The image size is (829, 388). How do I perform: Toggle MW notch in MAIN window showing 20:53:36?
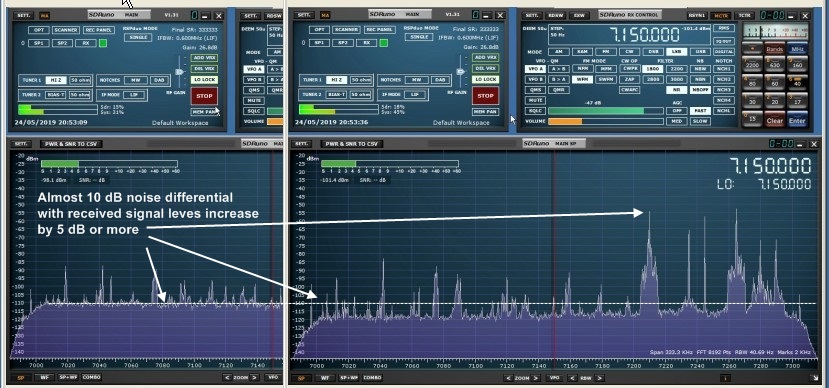click(417, 80)
